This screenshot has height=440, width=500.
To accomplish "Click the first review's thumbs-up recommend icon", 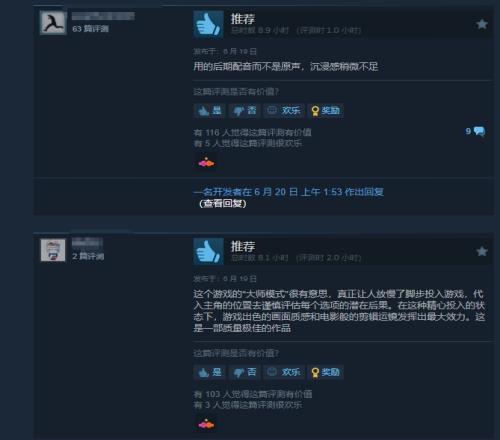I will tap(208, 24).
